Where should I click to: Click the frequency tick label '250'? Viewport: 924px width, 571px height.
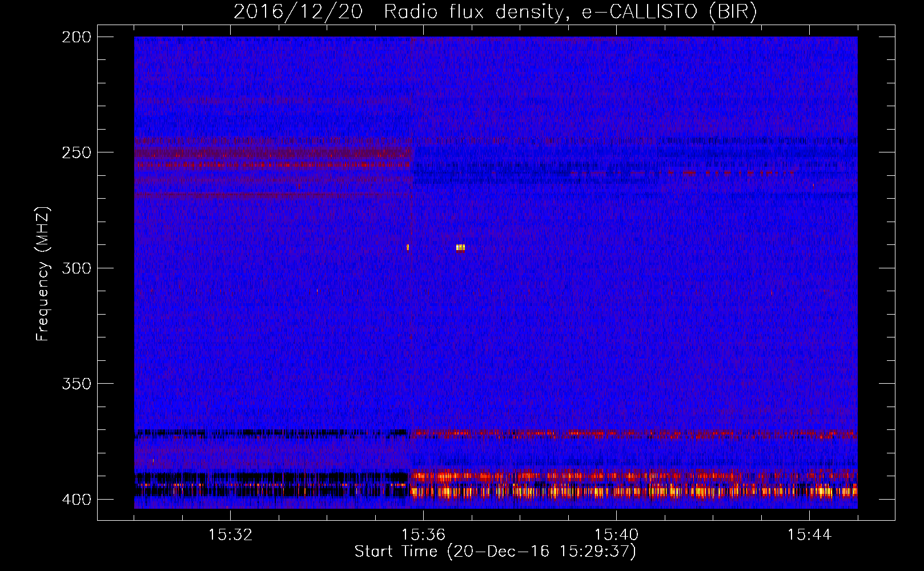click(x=76, y=152)
